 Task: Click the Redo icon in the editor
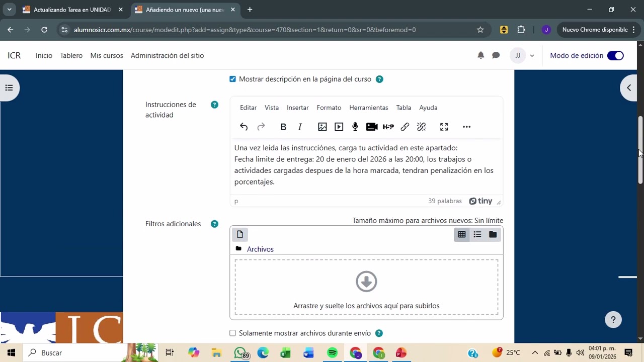click(x=261, y=127)
